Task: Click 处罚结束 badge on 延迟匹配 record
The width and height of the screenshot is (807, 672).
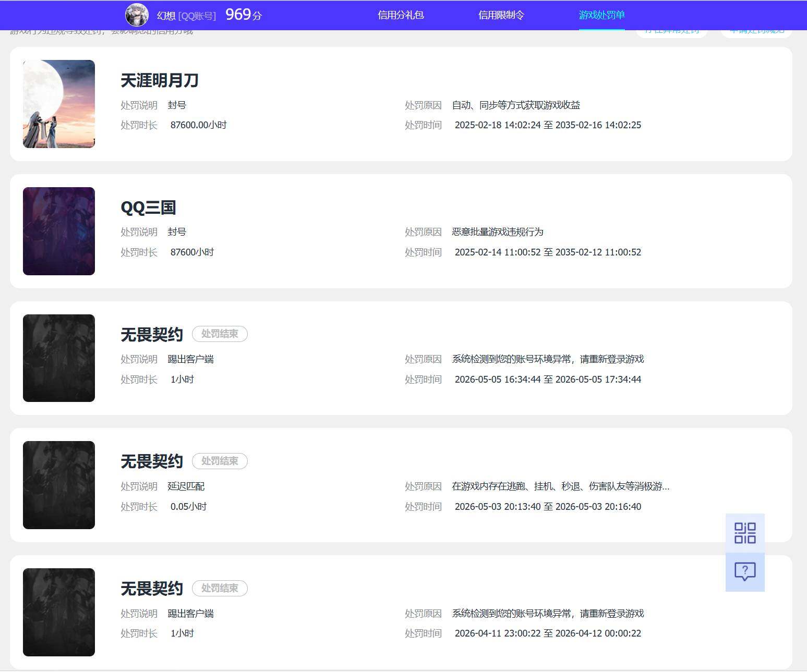Action: [x=220, y=461]
